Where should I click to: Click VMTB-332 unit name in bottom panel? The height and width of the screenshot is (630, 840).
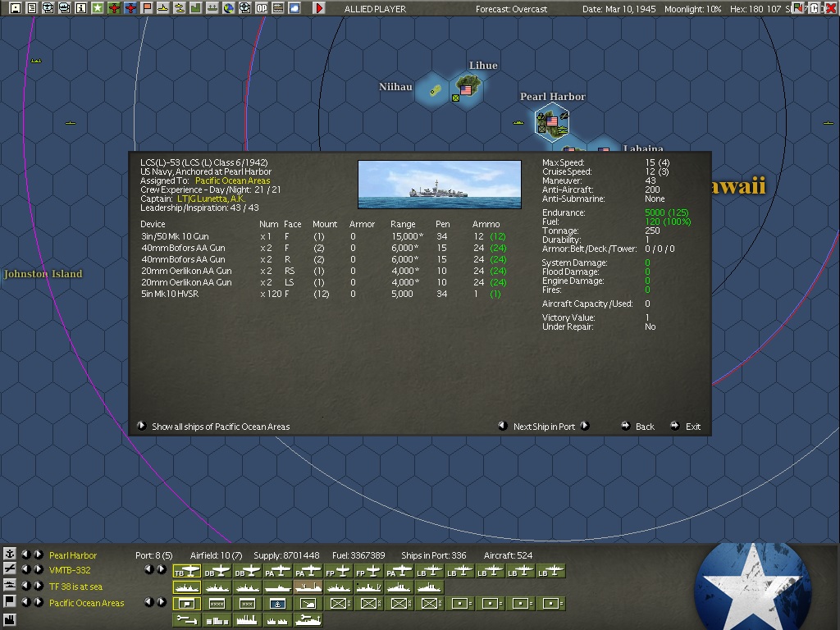(x=70, y=570)
